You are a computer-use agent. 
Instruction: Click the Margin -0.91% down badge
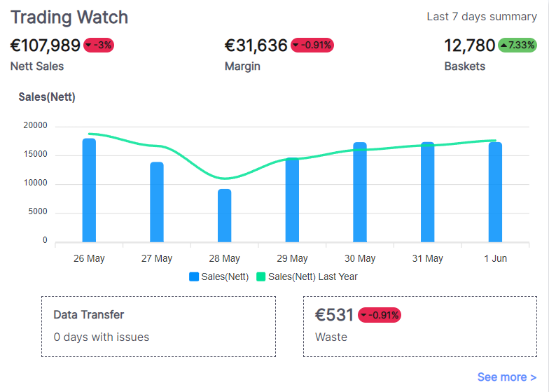[x=312, y=45]
